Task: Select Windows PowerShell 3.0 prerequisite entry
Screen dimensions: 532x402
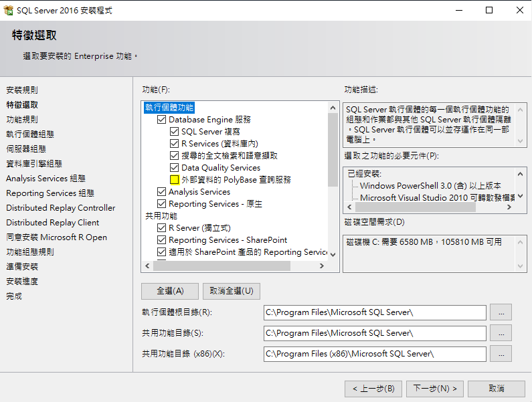Action: 430,185
